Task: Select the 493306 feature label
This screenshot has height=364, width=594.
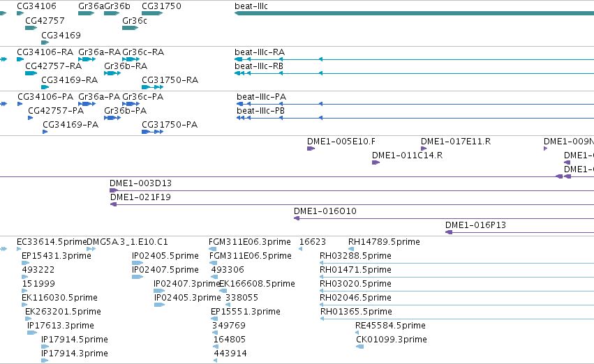Action: (x=228, y=270)
